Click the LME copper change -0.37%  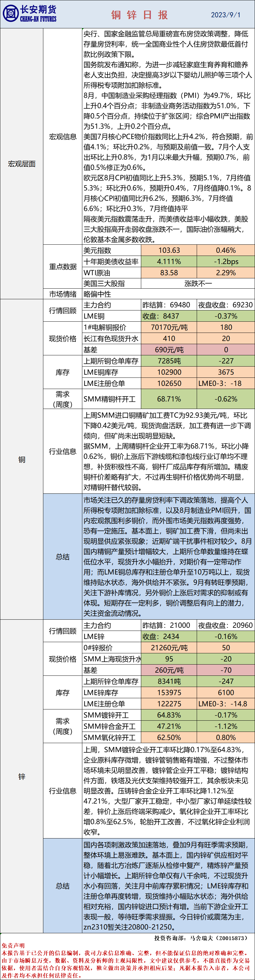click(226, 316)
